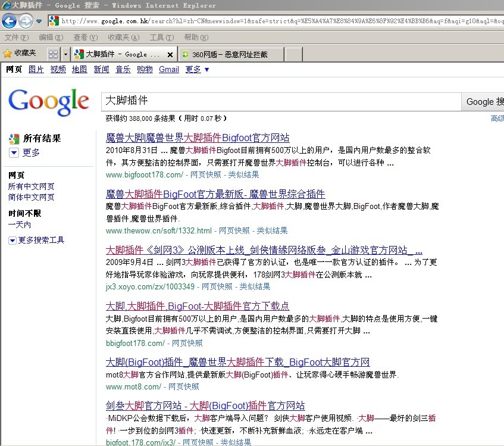Viewport: 504px width, 446px height.
Task: Open result 大脚,大脚插件,BigFoot-大脚插件官方下载点
Action: [x=198, y=306]
